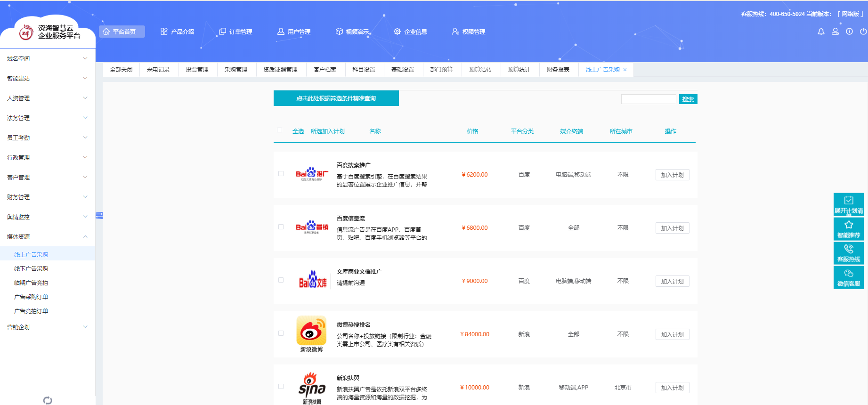
Task: Click the notification bell icon
Action: 821,32
